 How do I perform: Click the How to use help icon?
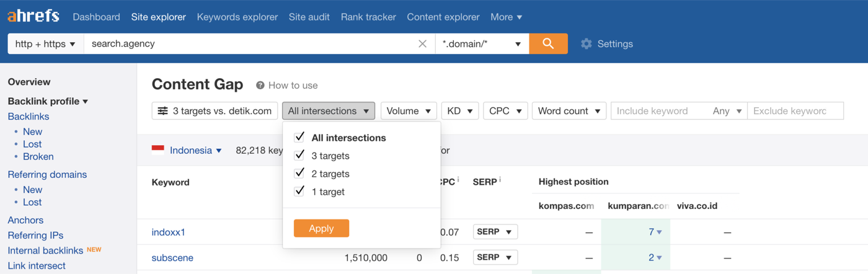260,86
